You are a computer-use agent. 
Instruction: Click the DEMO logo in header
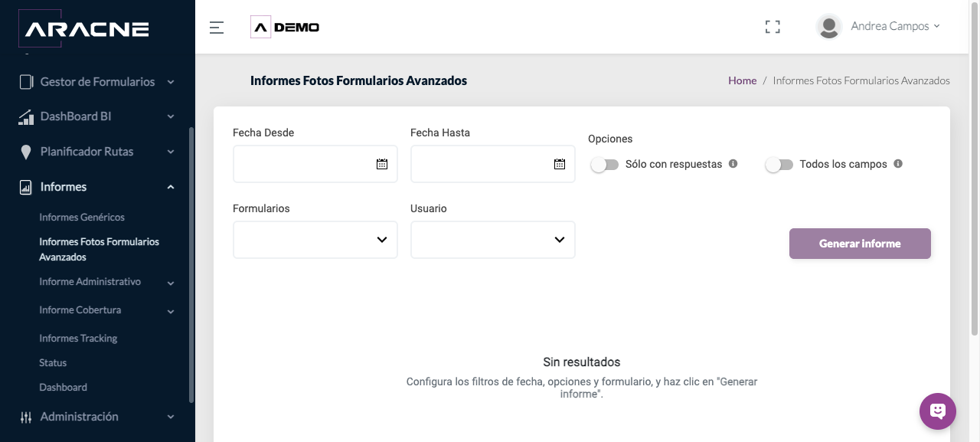(286, 28)
